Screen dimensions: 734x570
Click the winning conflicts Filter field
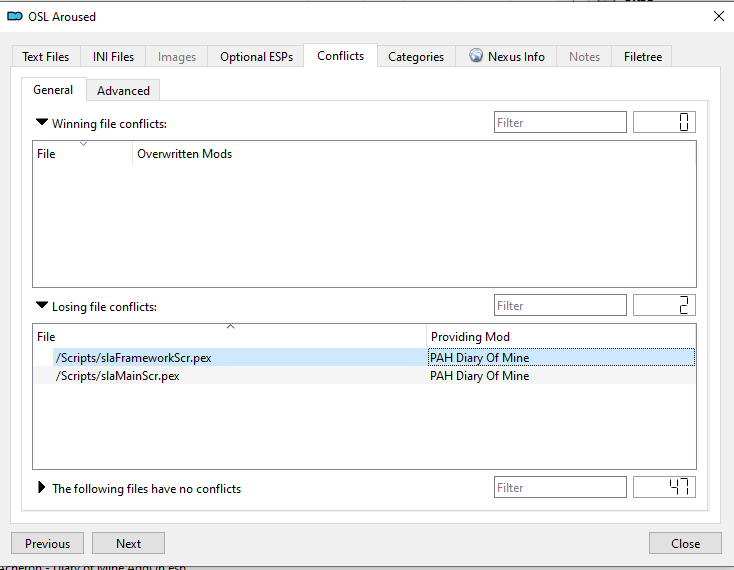pyautogui.click(x=560, y=122)
